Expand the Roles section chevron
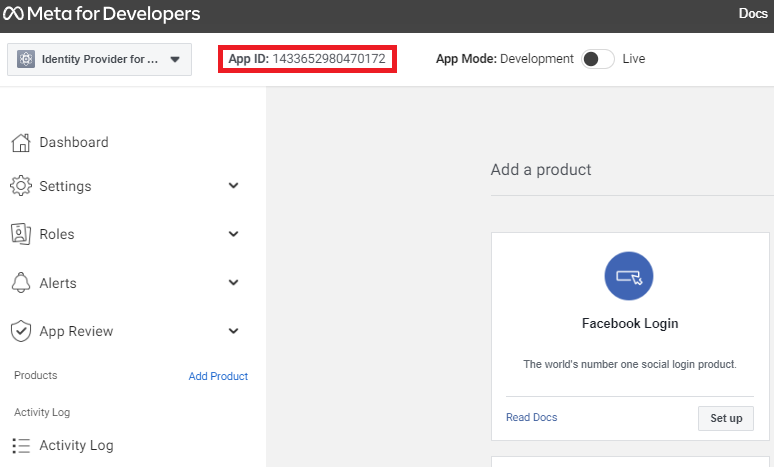 pyautogui.click(x=233, y=234)
